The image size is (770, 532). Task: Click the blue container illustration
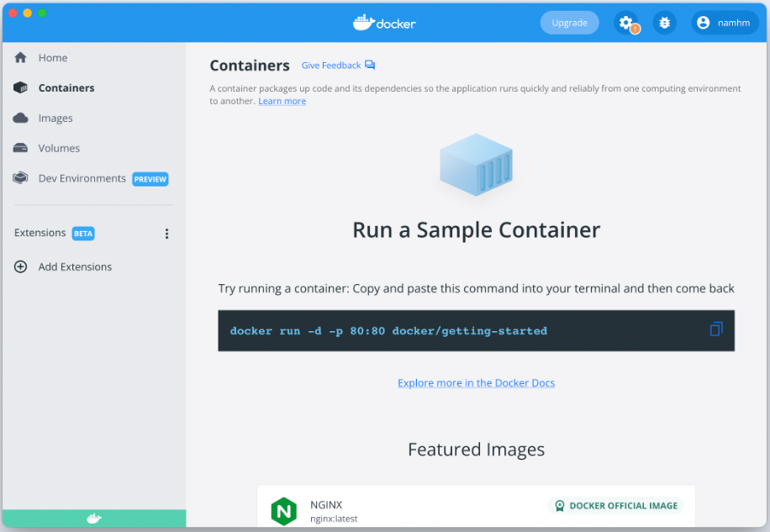pos(476,165)
